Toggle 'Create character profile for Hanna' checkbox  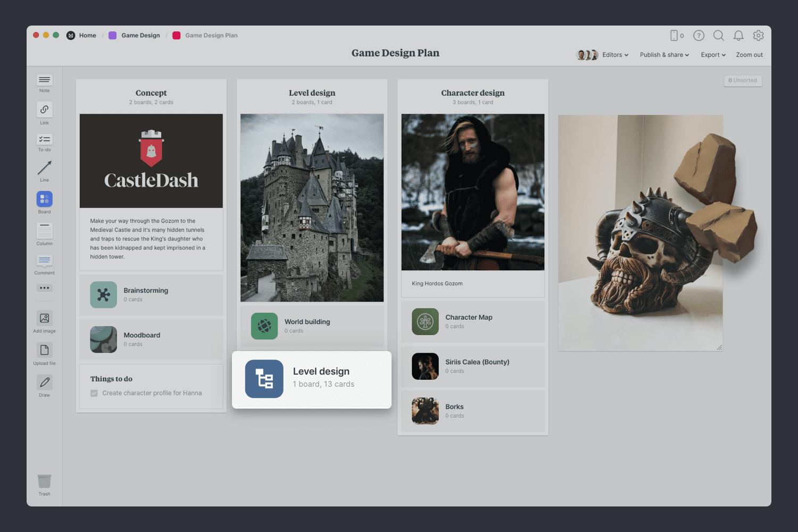[94, 393]
